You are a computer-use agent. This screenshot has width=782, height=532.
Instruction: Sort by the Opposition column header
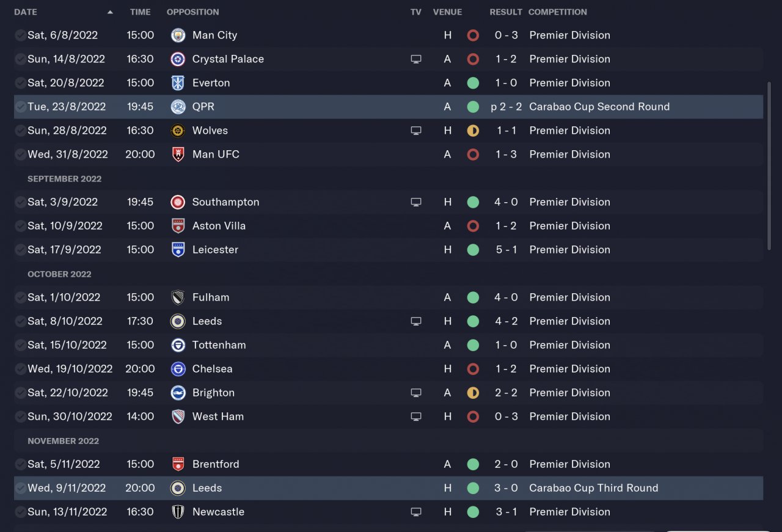(x=192, y=12)
